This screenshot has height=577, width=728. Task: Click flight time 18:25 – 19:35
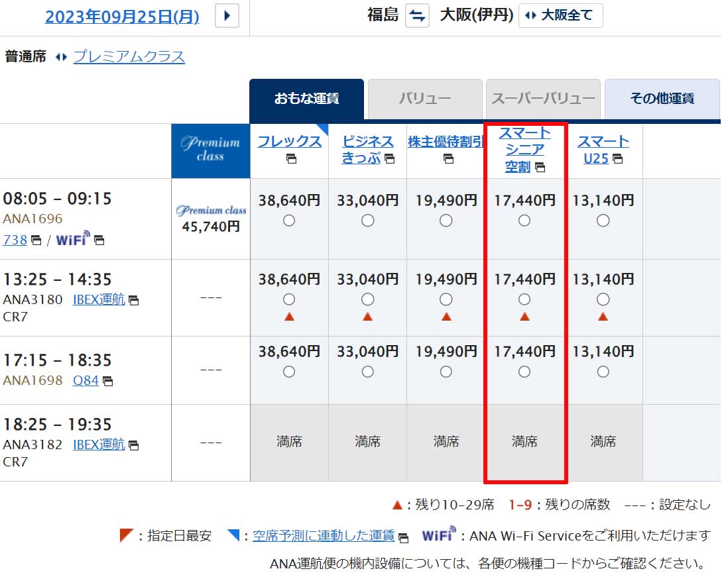coord(57,425)
